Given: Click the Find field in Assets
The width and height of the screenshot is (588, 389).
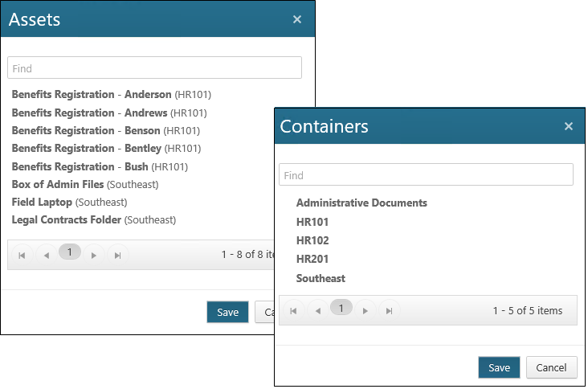Looking at the screenshot, I should (x=154, y=68).
